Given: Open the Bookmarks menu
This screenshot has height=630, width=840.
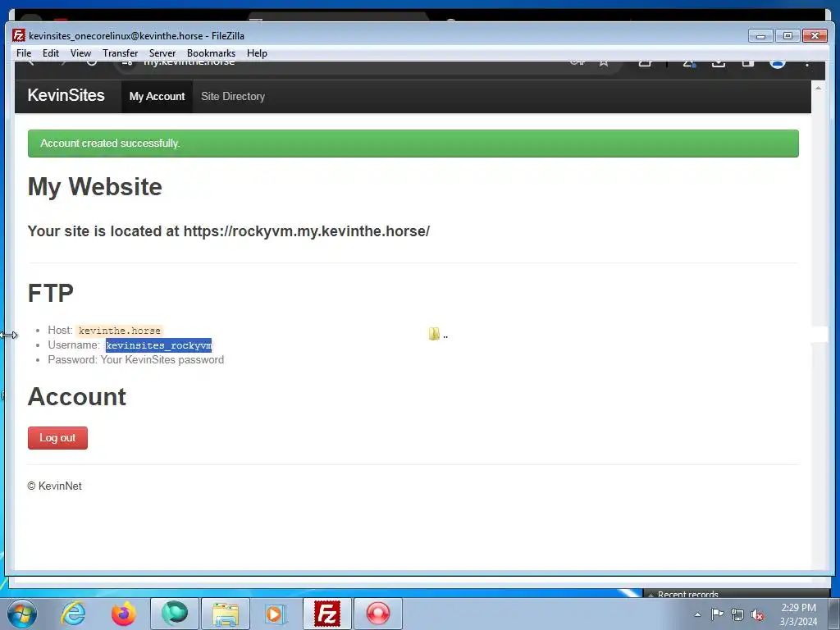Looking at the screenshot, I should pyautogui.click(x=211, y=53).
